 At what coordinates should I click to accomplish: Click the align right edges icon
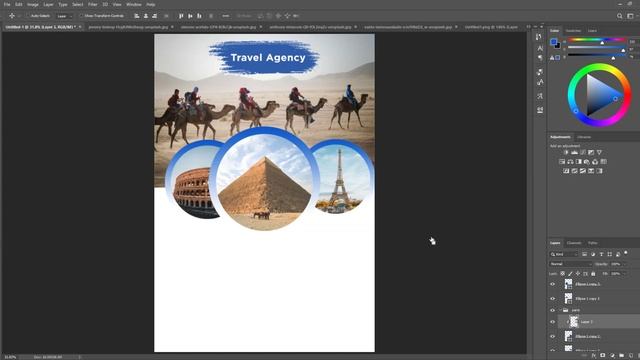154,16
